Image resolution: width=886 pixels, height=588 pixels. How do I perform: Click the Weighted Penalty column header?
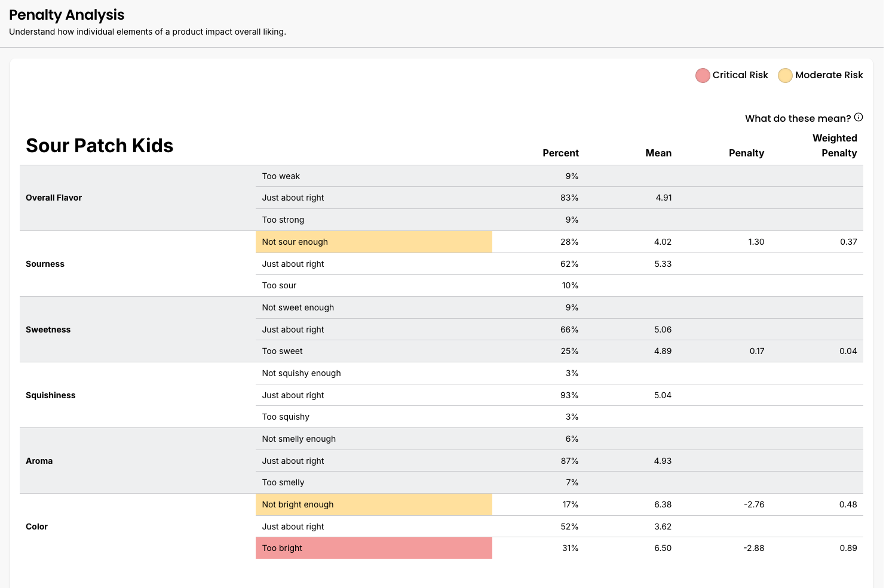pyautogui.click(x=835, y=146)
